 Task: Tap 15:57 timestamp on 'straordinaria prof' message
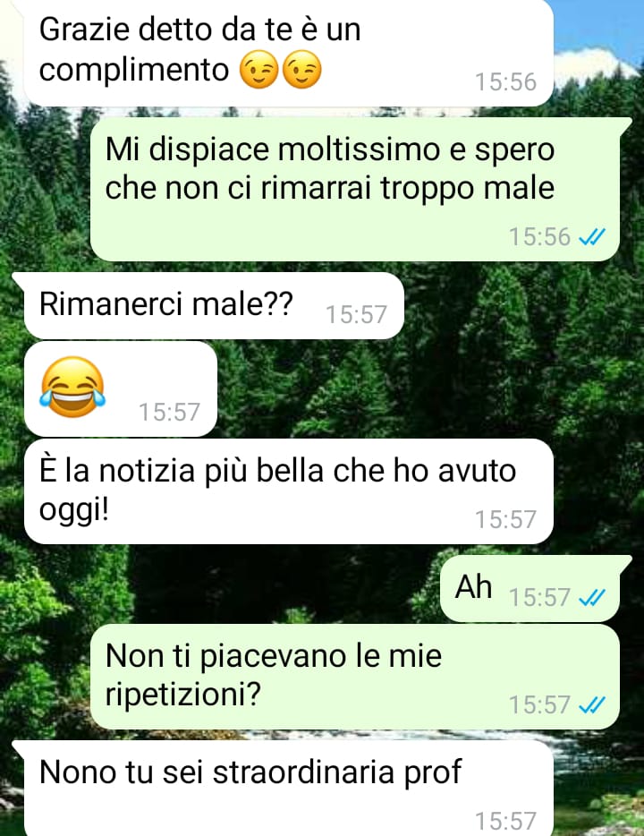[505, 823]
